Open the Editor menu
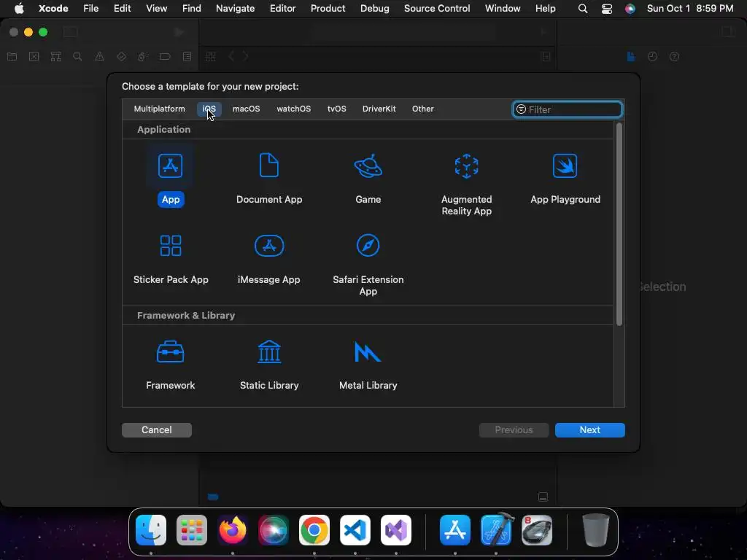Viewport: 747px width, 560px height. pyautogui.click(x=282, y=8)
